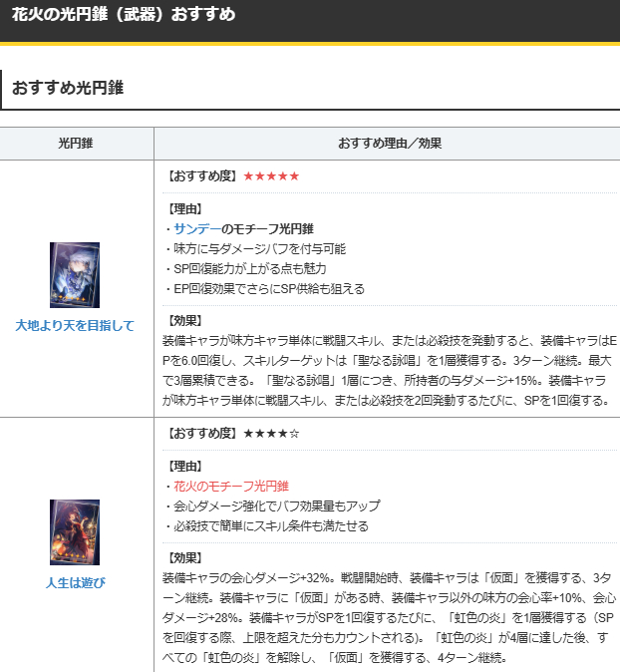Click the 大地より天を目指して light cone thumbnail image
The image size is (620, 672).
(75, 274)
